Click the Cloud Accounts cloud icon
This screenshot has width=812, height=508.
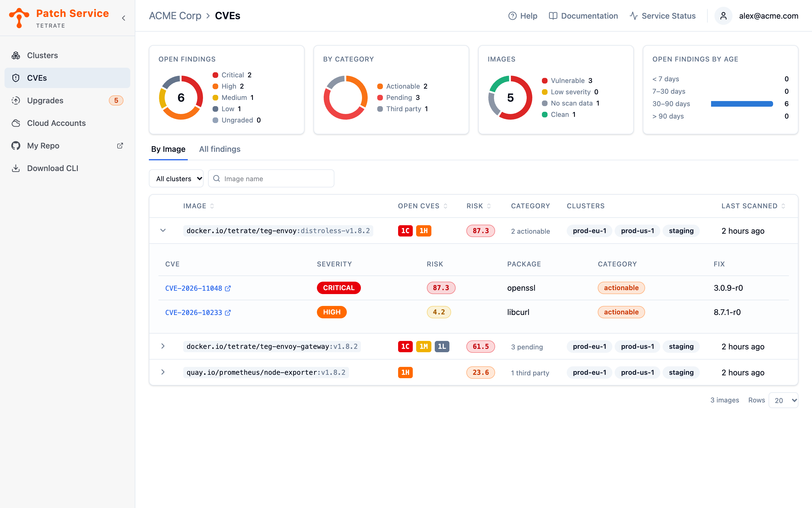(x=16, y=123)
